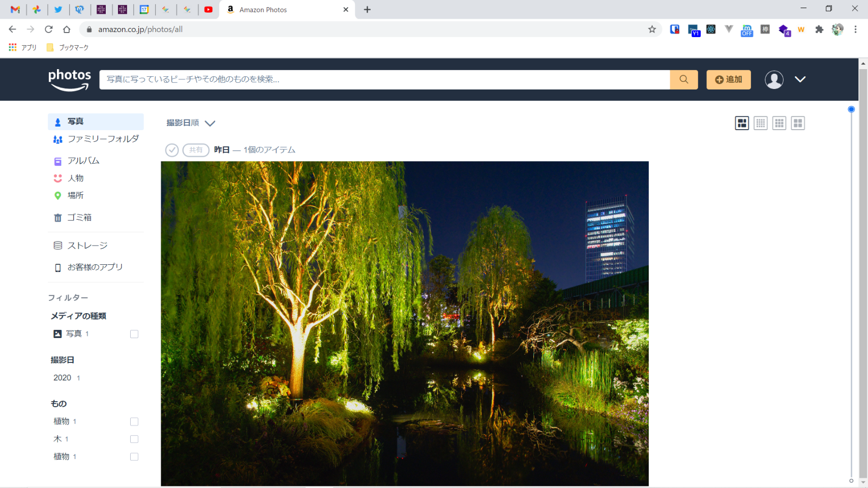Image resolution: width=868 pixels, height=488 pixels.
Task: Open the ゴミ箱 trash folder
Action: pyautogui.click(x=79, y=218)
